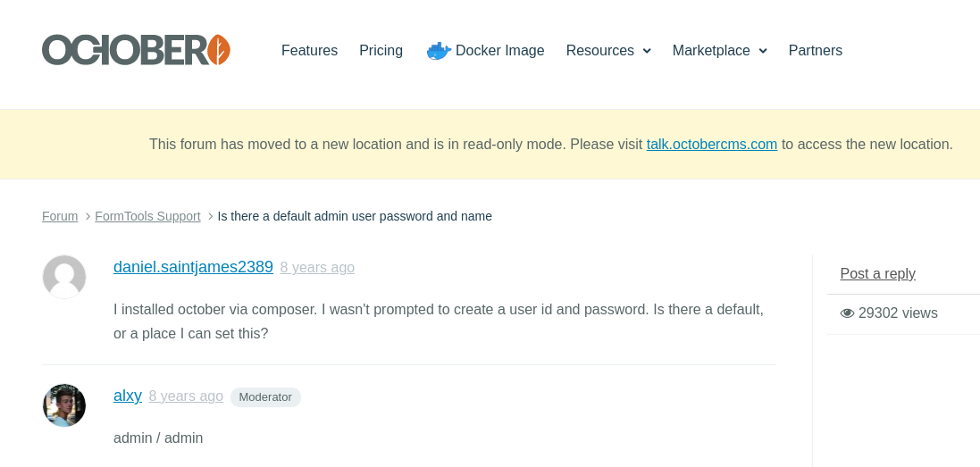The width and height of the screenshot is (980, 467).
Task: Visit the talk.octobercms.com link
Action: coord(711,145)
